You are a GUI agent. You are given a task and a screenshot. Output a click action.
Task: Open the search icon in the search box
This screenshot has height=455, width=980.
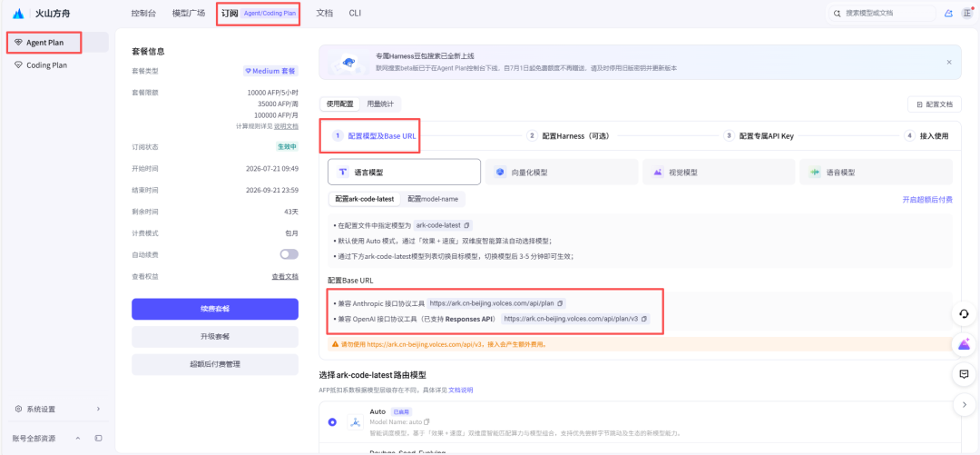837,13
